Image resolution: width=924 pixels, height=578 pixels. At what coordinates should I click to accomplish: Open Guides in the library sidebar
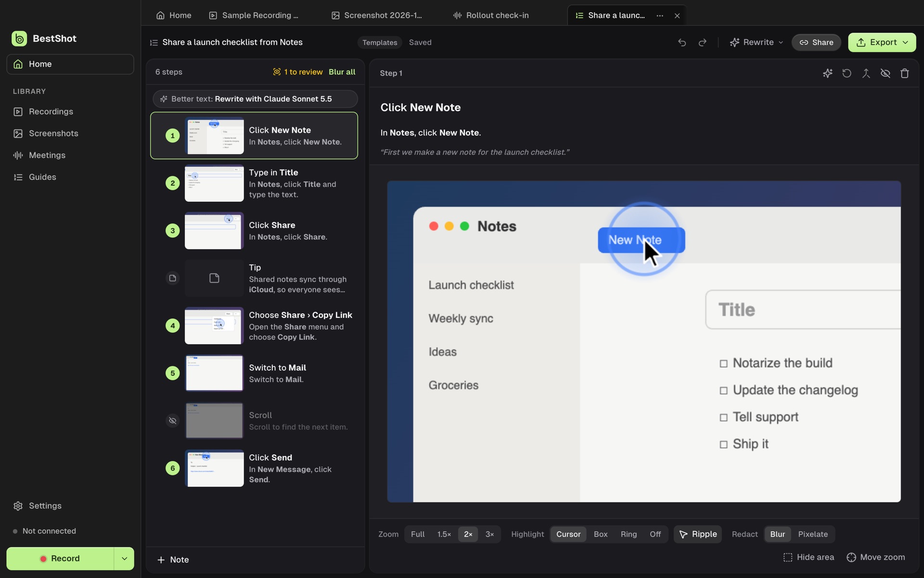click(x=70, y=177)
